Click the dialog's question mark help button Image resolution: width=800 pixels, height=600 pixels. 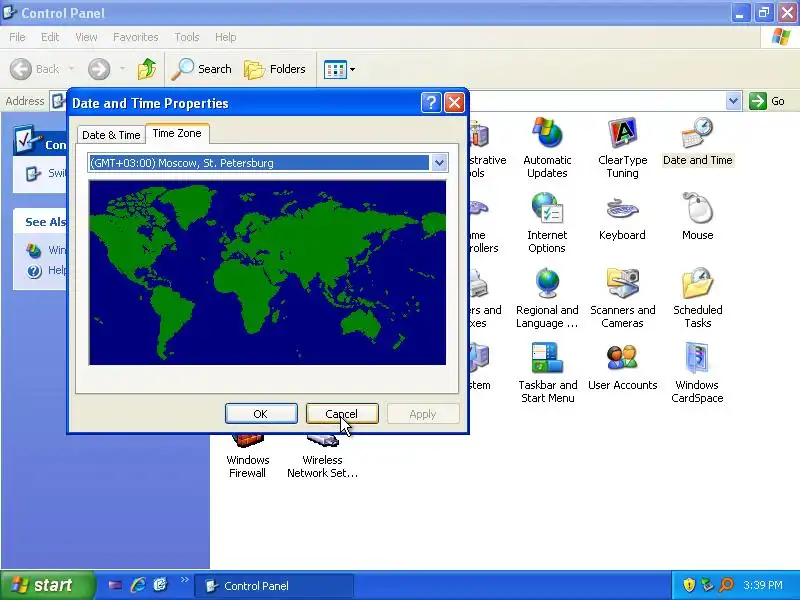[431, 103]
